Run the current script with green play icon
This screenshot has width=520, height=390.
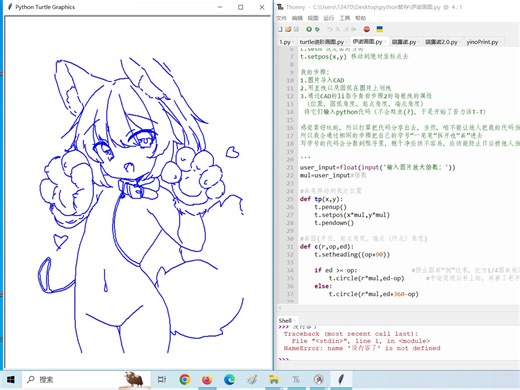309,29
